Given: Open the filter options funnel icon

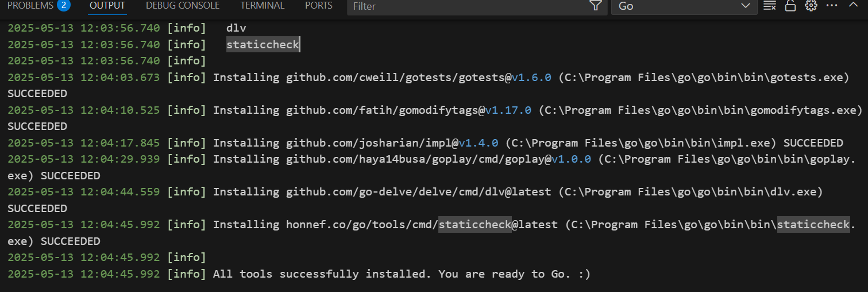Looking at the screenshot, I should pyautogui.click(x=596, y=6).
